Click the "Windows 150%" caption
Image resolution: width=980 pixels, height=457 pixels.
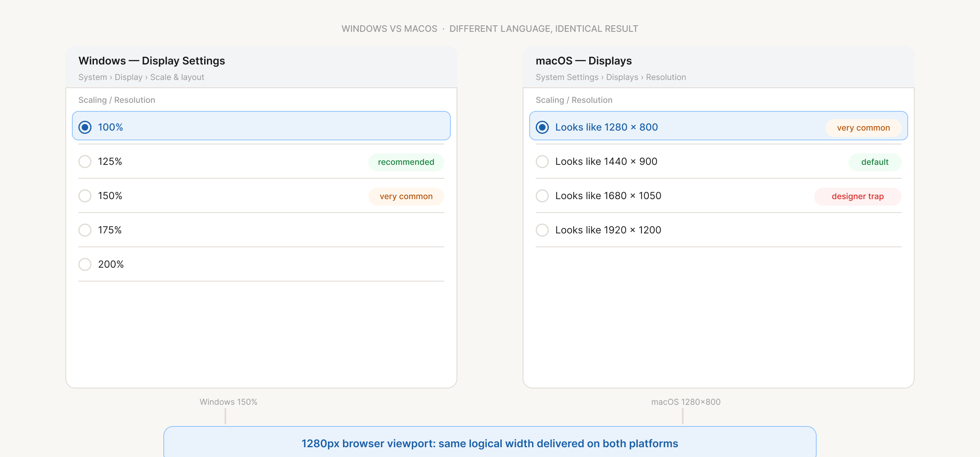[x=229, y=402]
